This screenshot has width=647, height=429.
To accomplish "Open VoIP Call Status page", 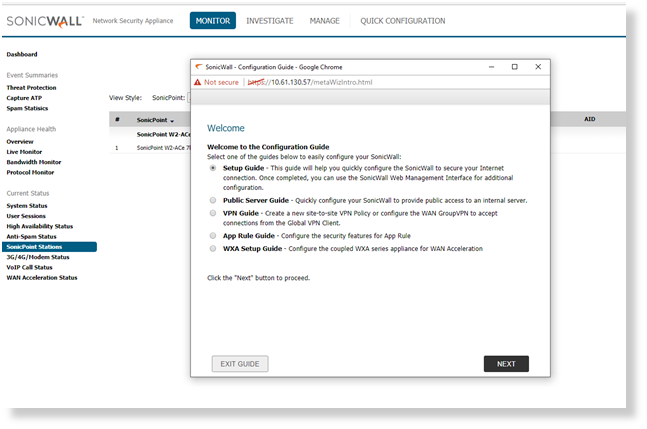I will pyautogui.click(x=29, y=267).
